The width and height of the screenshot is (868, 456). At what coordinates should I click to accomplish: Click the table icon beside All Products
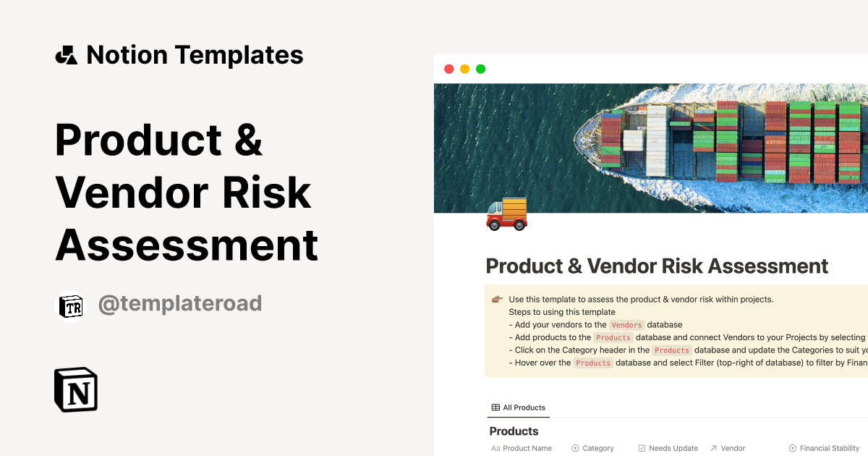click(495, 407)
